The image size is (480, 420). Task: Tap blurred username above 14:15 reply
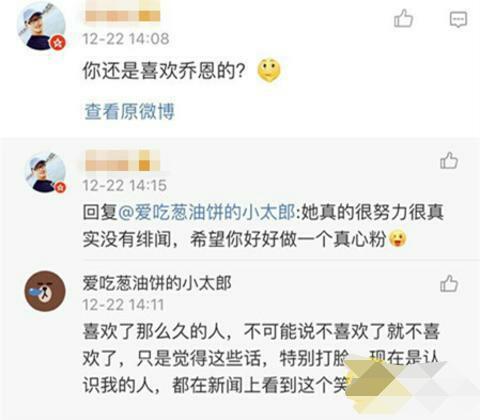click(x=122, y=161)
